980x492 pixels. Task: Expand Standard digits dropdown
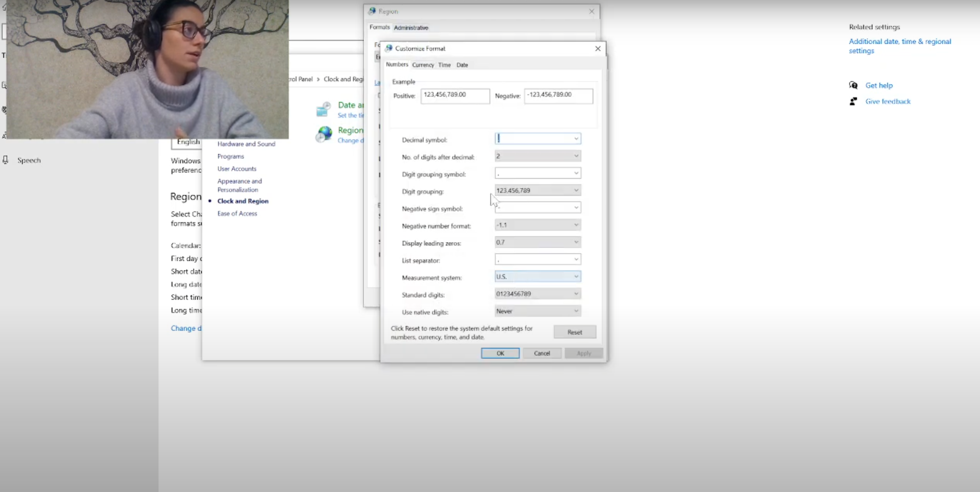538,294
